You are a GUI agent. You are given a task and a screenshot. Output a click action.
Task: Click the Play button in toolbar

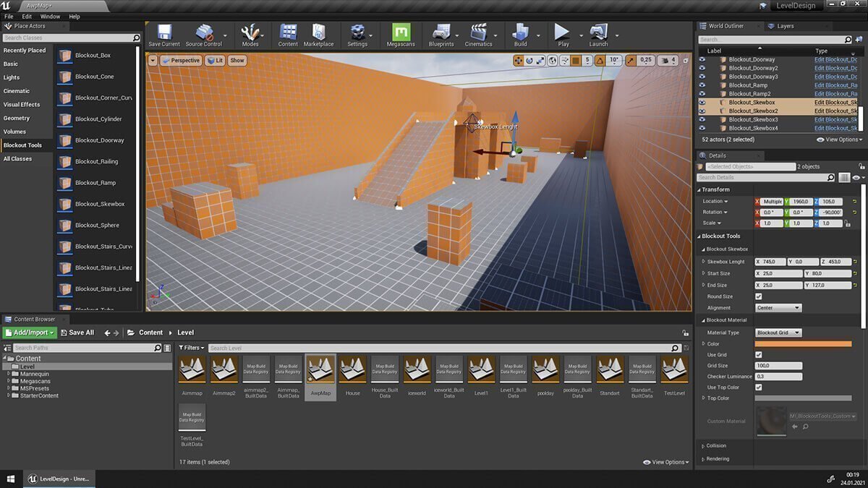(562, 33)
